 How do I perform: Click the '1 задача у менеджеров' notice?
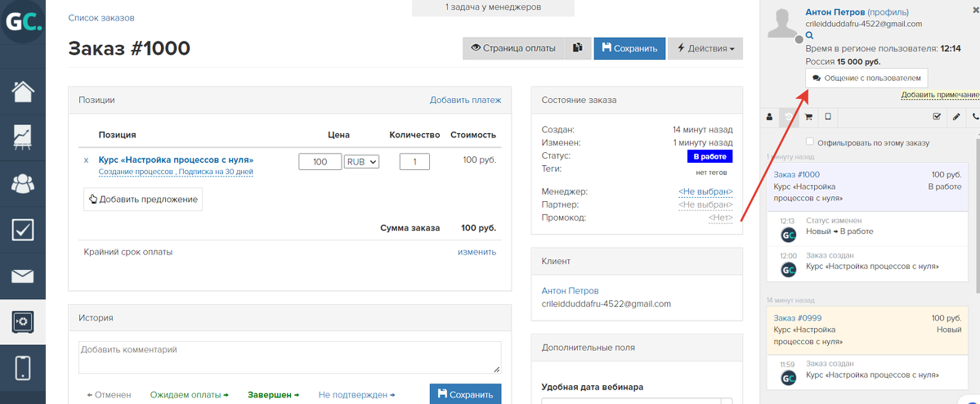pyautogui.click(x=493, y=7)
